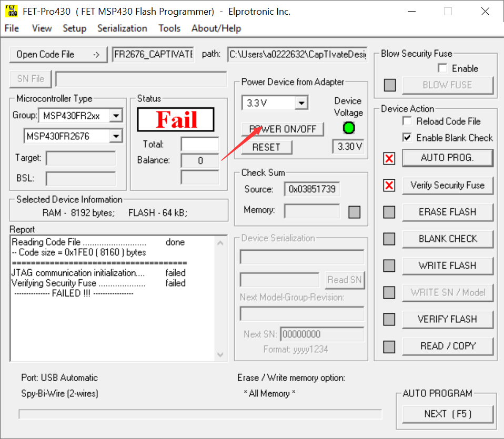Click the BLANK CHECK button
The width and height of the screenshot is (504, 439).
[447, 239]
